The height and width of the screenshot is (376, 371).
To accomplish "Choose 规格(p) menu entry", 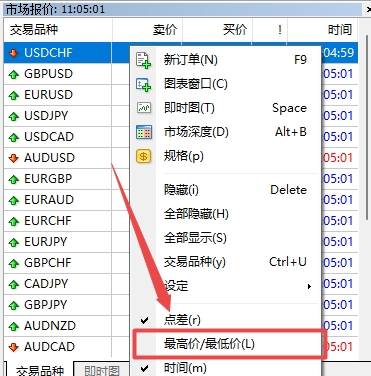I will click(x=225, y=156).
